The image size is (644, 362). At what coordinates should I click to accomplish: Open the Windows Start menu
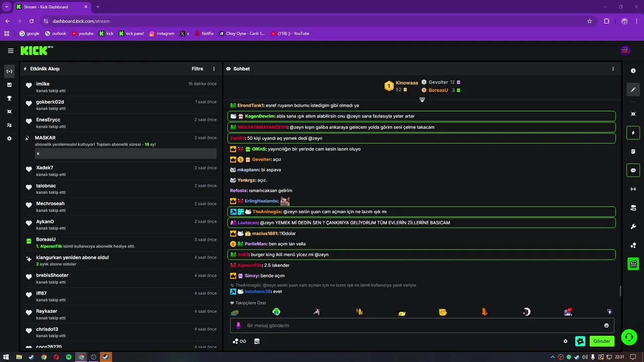click(6, 357)
